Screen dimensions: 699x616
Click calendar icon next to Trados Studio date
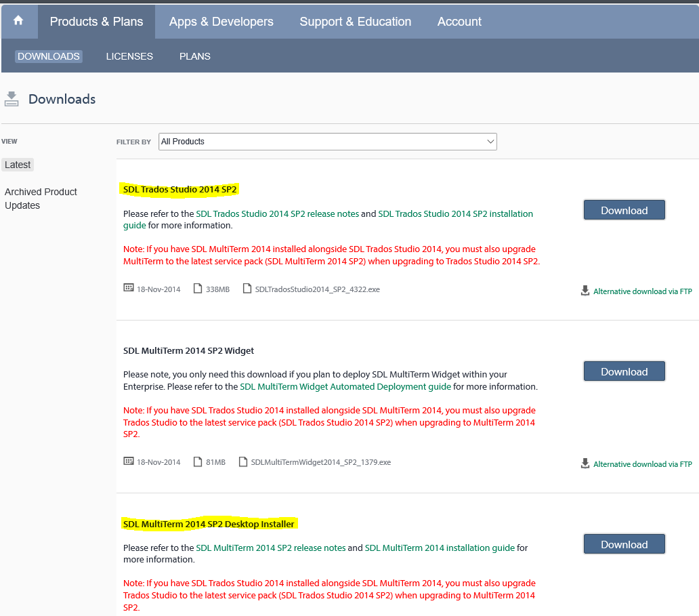(129, 288)
